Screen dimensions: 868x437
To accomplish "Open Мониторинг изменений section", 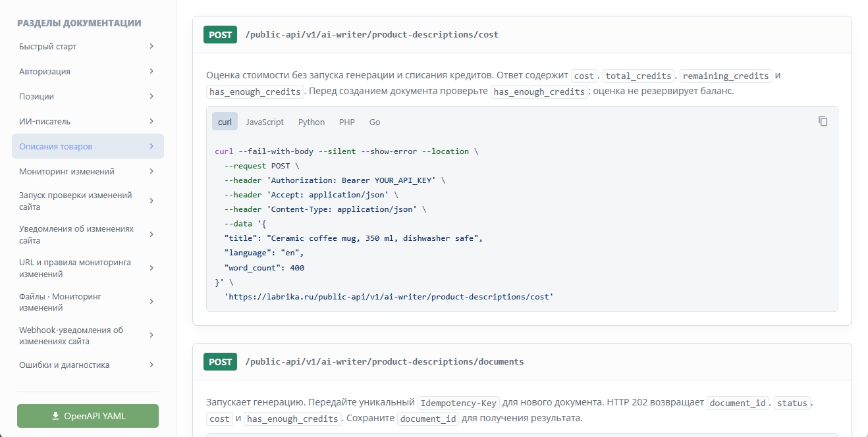I will click(x=88, y=171).
